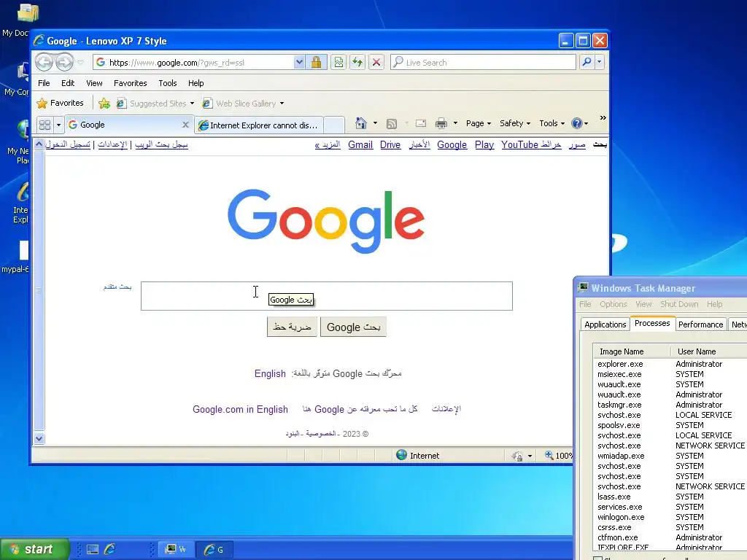Screen dimensions: 747x560
Task: Open Shut Down menu in Task Manager
Action: 679,304
